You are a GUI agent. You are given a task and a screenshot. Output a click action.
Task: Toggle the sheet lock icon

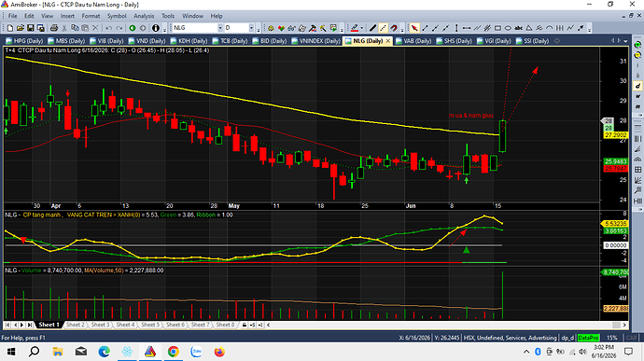pyautogui.click(x=245, y=325)
